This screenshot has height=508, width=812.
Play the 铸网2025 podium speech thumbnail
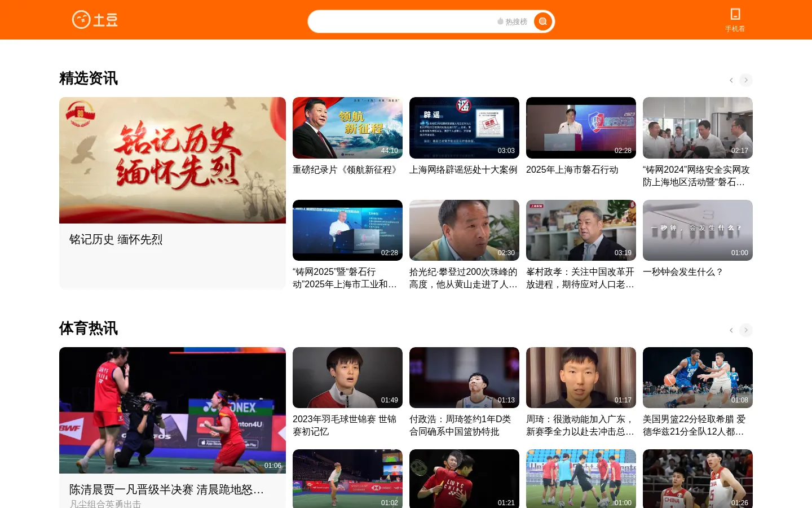point(347,230)
